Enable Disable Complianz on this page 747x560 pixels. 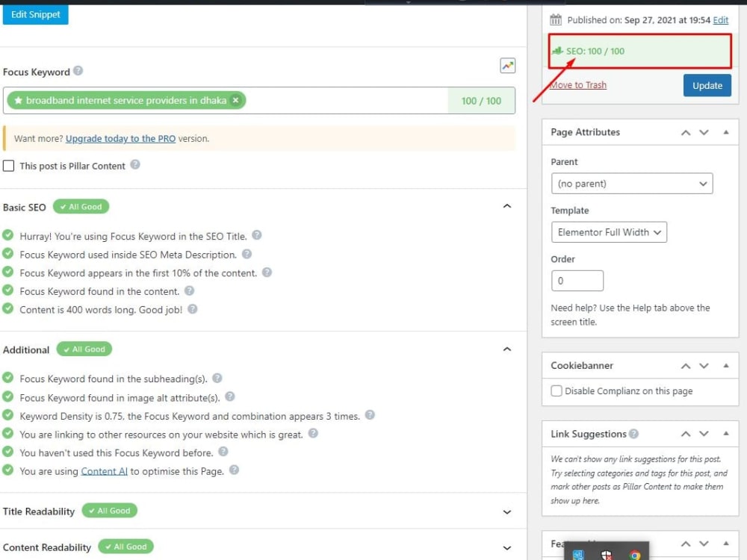(x=557, y=391)
